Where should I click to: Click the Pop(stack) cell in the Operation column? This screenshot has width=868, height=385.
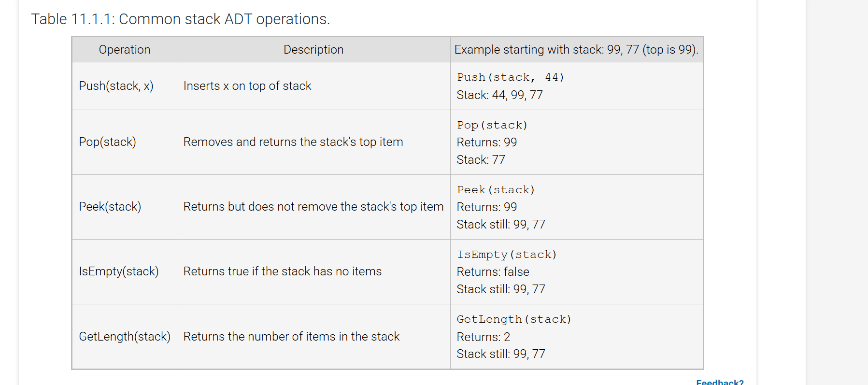[x=107, y=142]
